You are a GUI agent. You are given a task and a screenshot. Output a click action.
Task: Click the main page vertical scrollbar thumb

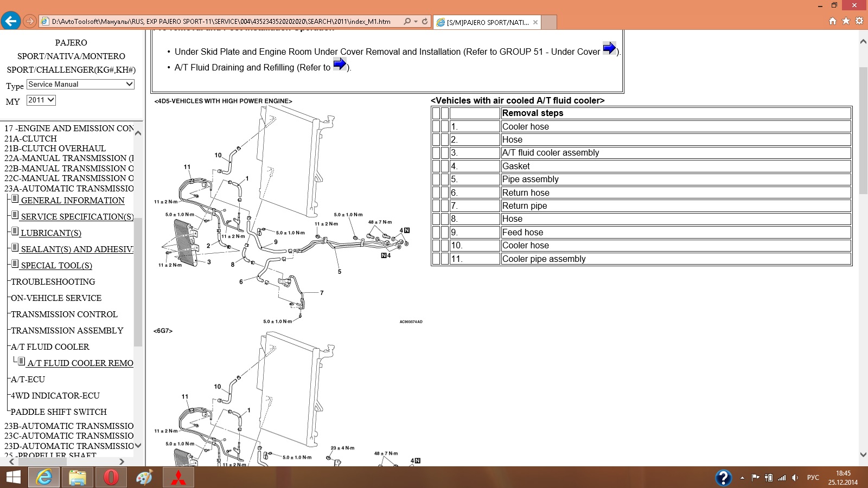[863, 130]
